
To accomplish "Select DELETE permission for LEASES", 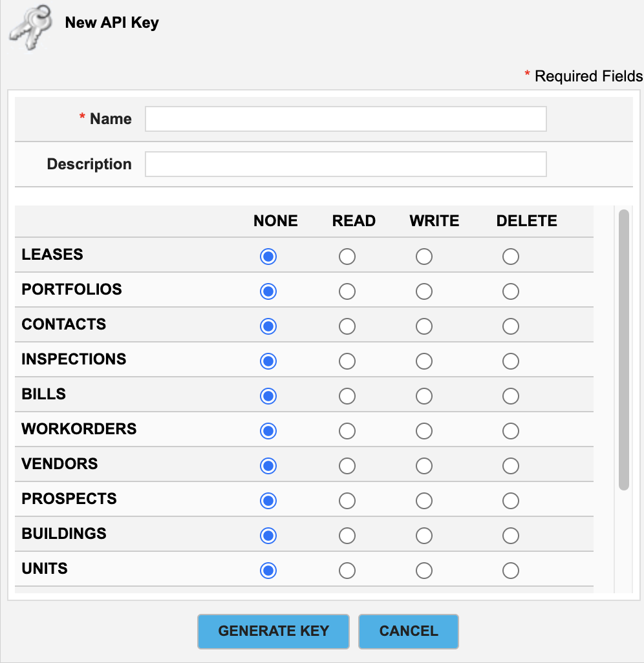I will coord(511,257).
